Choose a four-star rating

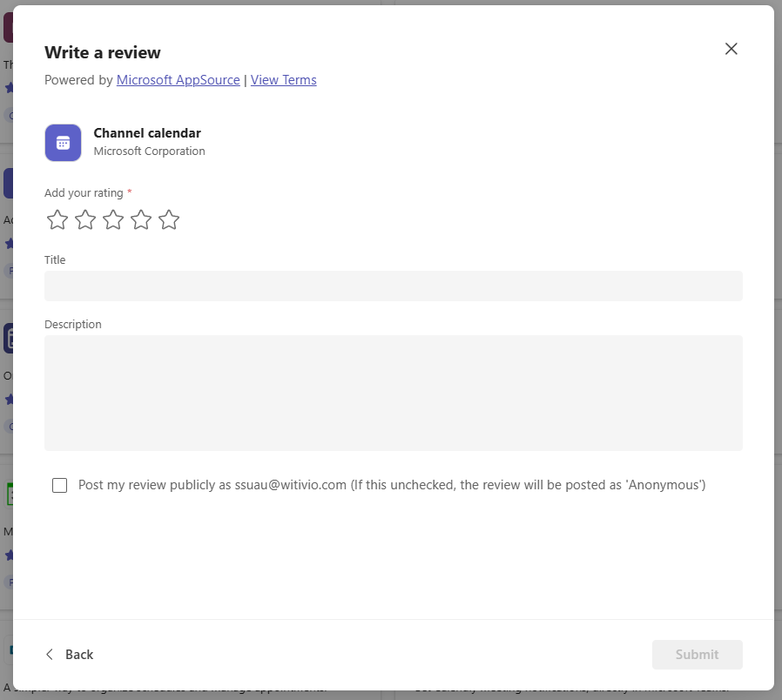point(141,220)
